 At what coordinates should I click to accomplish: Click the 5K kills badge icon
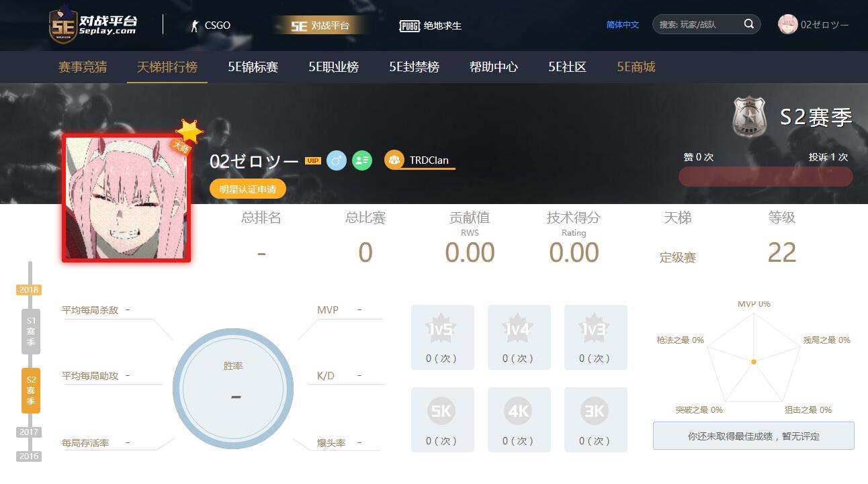pos(442,411)
